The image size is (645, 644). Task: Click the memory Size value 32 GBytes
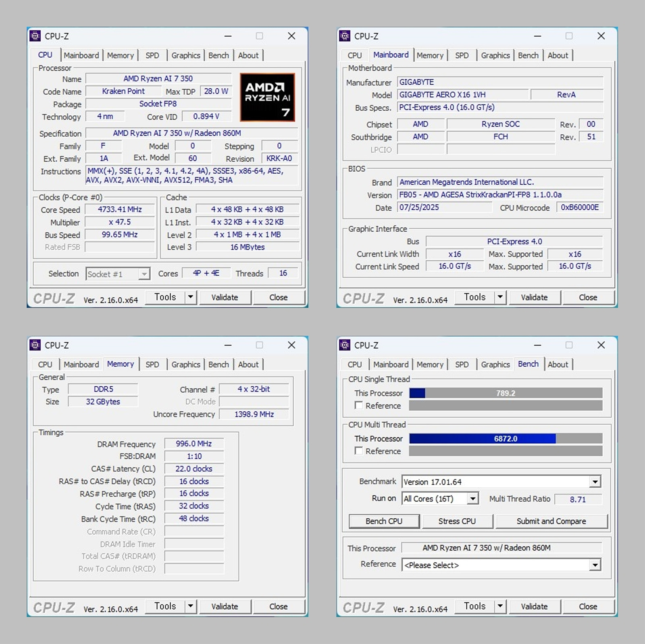(103, 402)
